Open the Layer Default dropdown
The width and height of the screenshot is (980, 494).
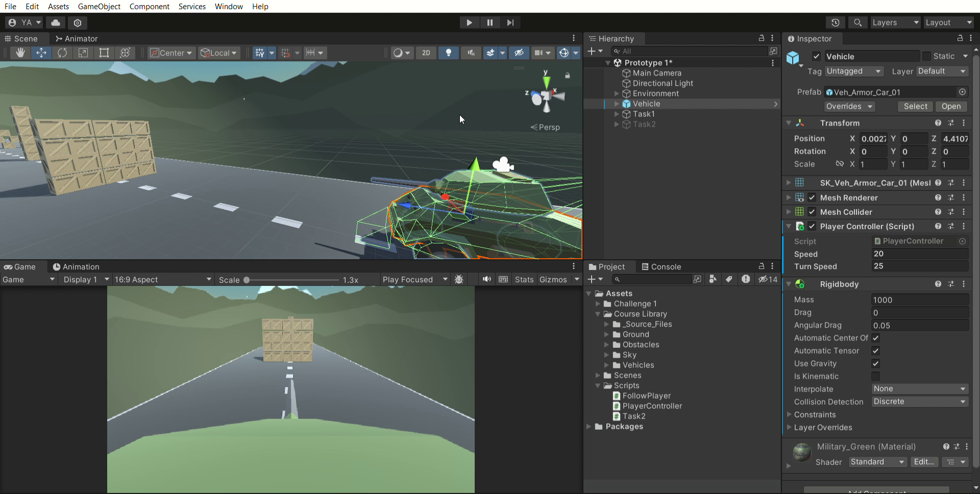pos(942,71)
